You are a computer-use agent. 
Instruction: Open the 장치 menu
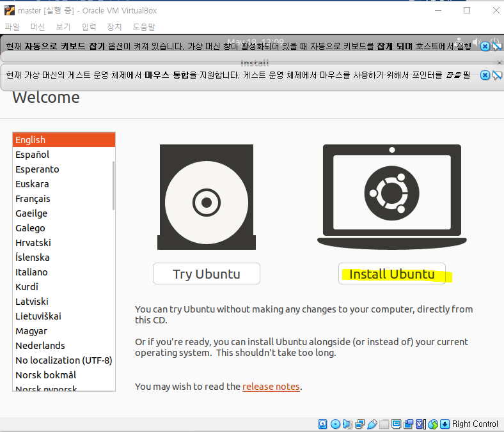(x=114, y=27)
